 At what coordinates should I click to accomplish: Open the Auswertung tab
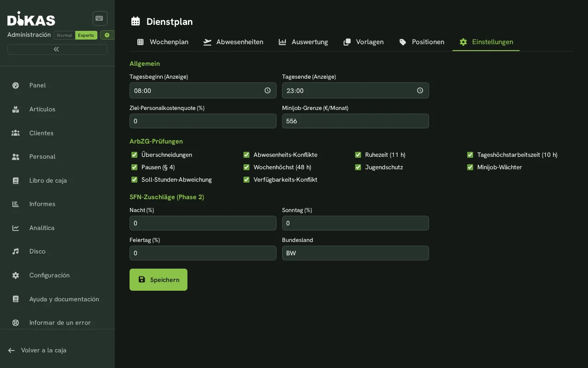coord(303,42)
